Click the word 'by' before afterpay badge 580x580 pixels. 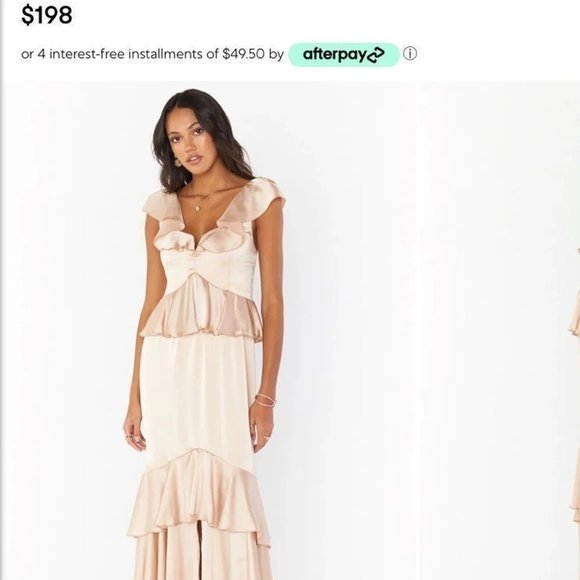tap(276, 54)
